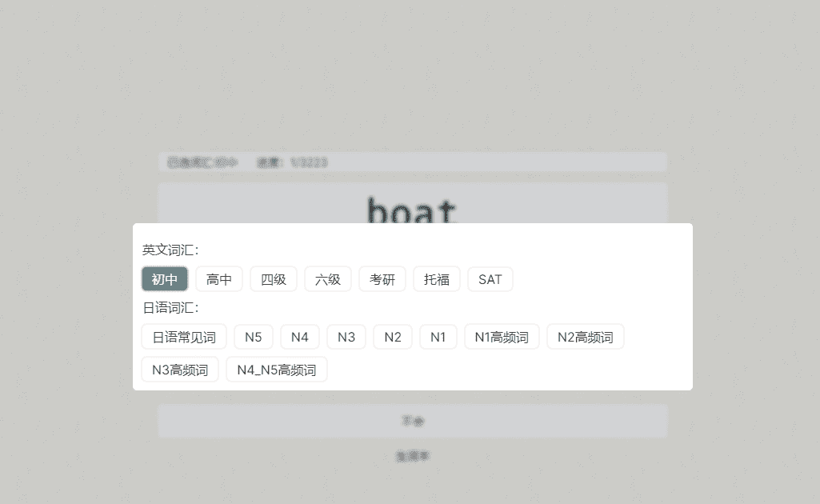Choose the 四级 English word list
Screen dimensions: 820x504
coord(273,278)
